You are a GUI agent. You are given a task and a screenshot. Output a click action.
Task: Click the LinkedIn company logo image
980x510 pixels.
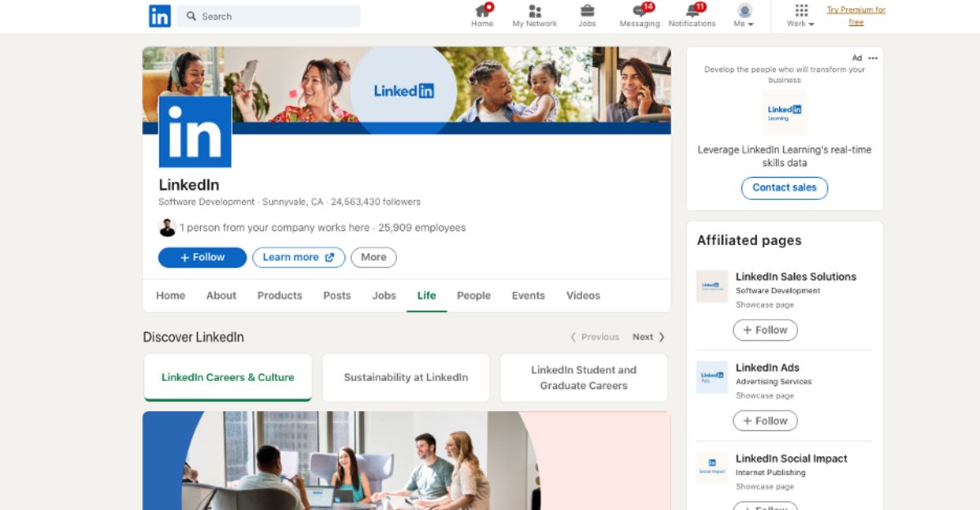coord(194,131)
